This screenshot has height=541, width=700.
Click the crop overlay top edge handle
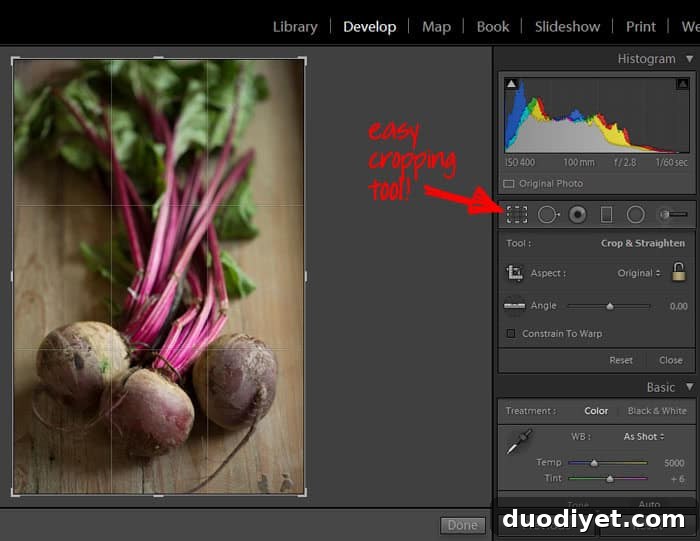(x=158, y=58)
